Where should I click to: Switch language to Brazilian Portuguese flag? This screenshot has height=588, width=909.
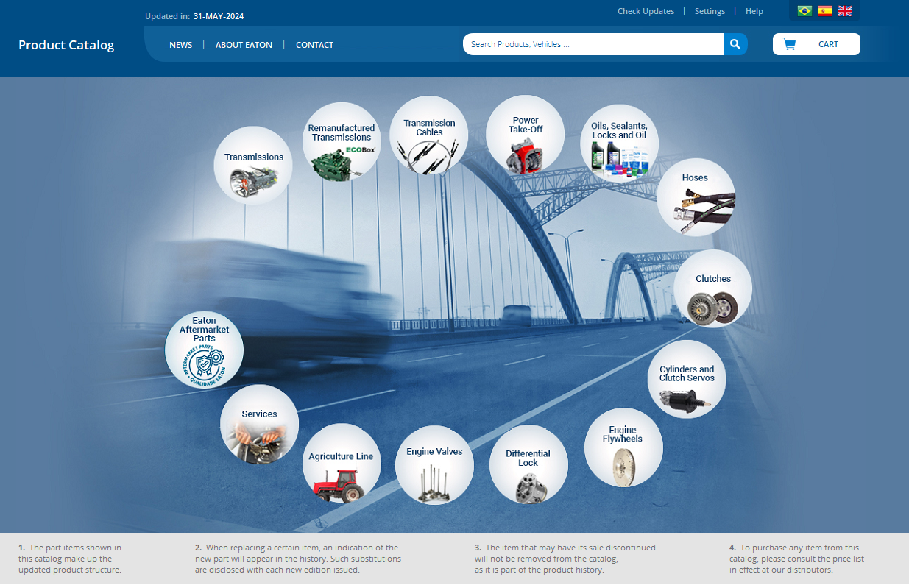pyautogui.click(x=804, y=11)
